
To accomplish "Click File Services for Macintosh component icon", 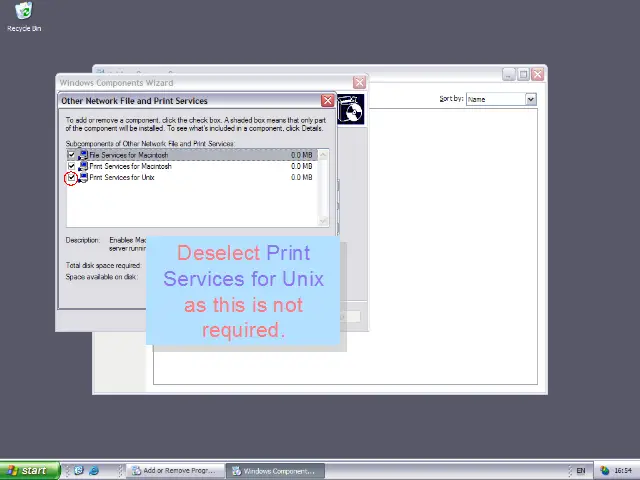I will [x=83, y=155].
